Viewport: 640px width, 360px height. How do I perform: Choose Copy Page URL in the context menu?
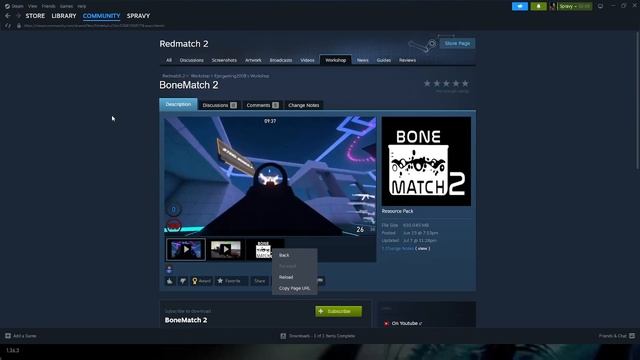point(295,288)
